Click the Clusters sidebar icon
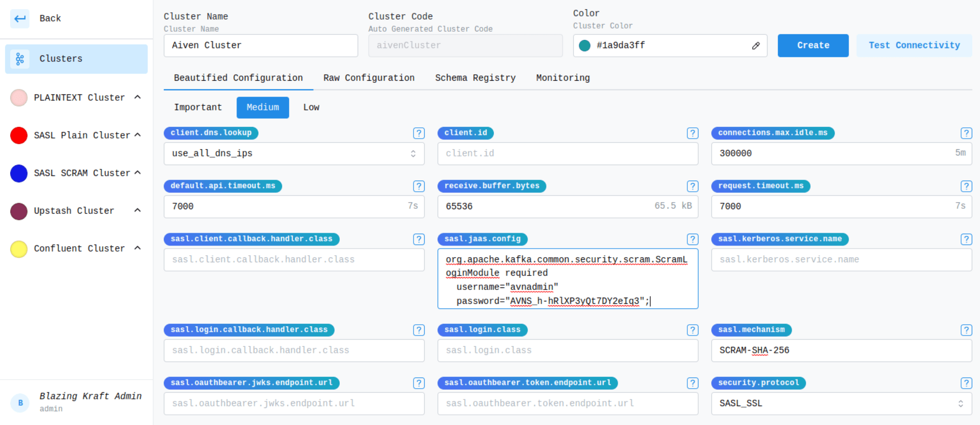 (x=20, y=59)
